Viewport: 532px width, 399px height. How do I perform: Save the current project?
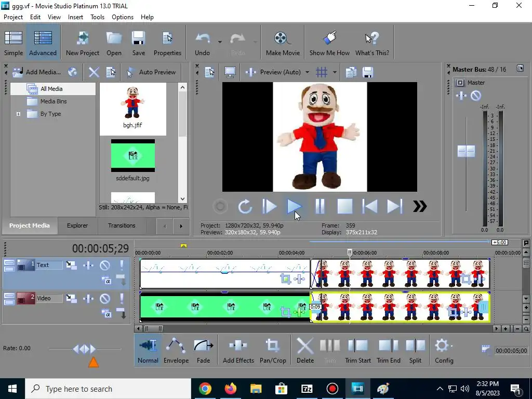click(138, 43)
